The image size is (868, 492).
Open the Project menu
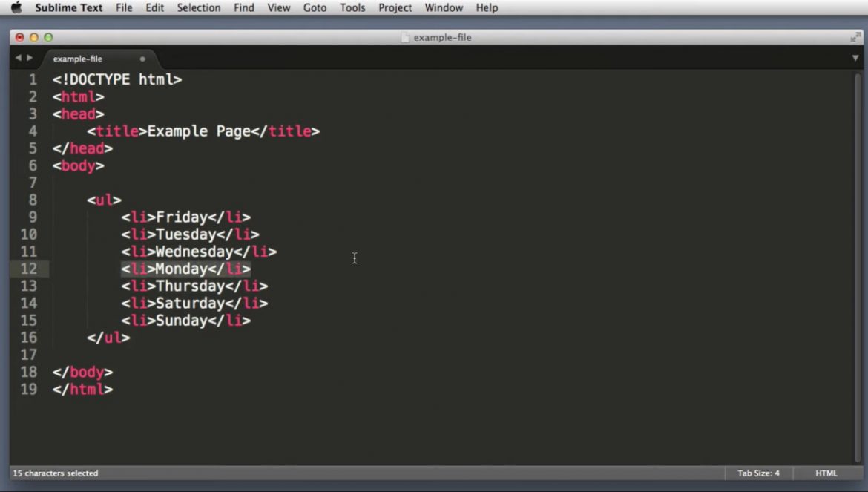[395, 7]
